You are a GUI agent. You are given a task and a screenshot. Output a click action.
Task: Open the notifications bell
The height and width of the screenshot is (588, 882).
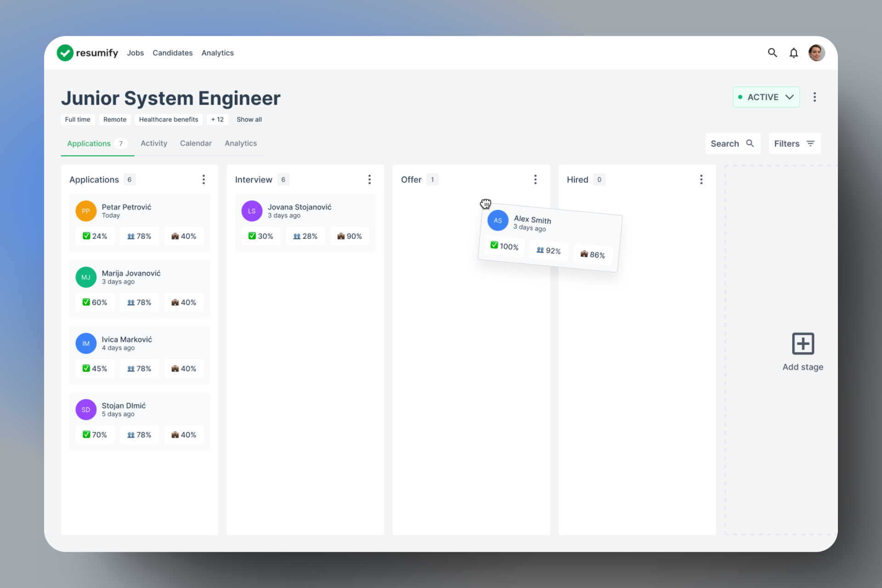pyautogui.click(x=793, y=53)
